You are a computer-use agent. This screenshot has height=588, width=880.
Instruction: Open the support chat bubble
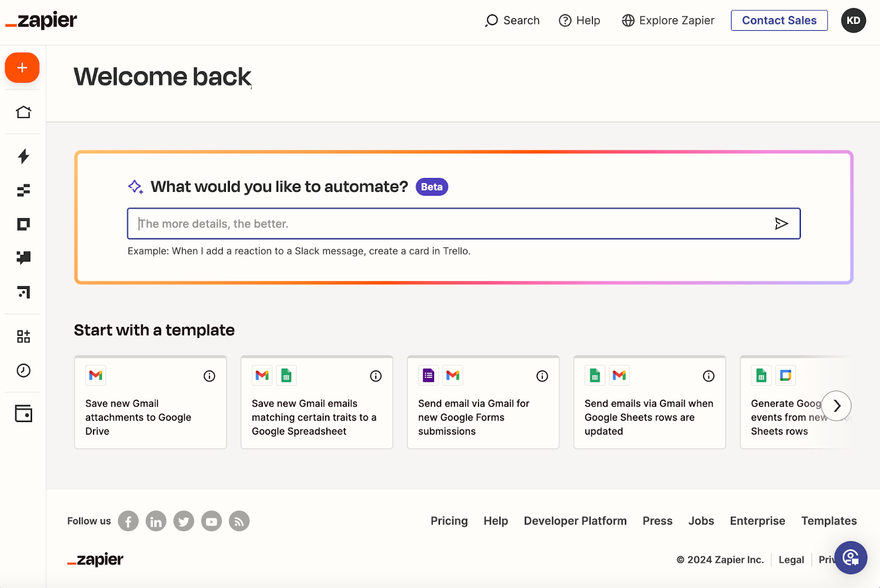pos(850,558)
